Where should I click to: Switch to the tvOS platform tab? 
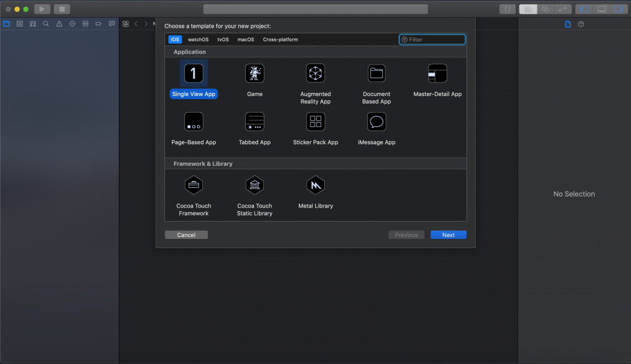[223, 39]
